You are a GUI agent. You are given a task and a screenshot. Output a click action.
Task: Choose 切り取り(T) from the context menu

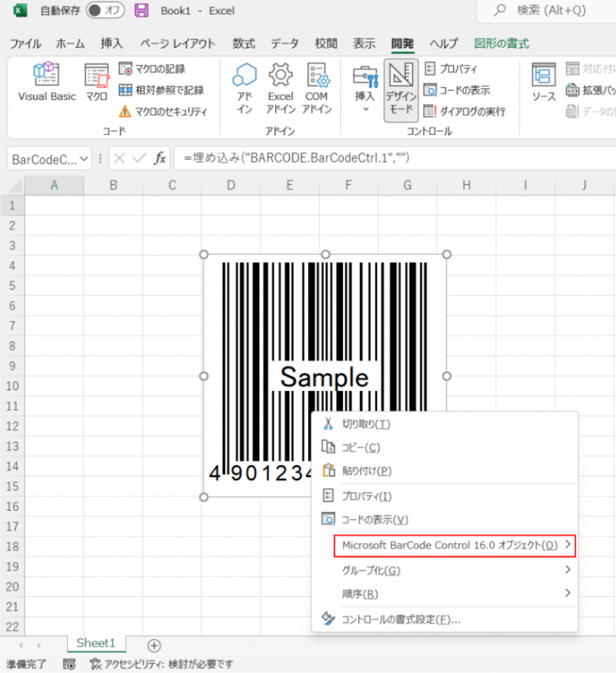[445, 424]
